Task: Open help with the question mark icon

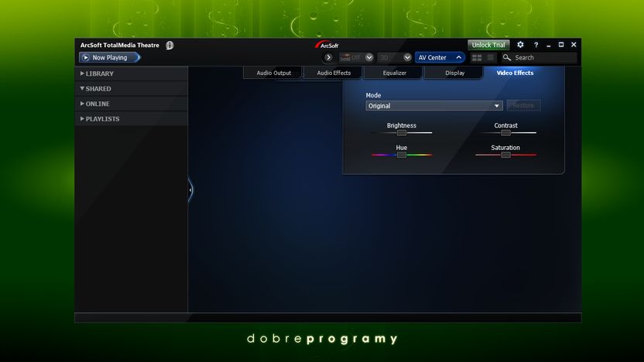Action: (x=536, y=45)
